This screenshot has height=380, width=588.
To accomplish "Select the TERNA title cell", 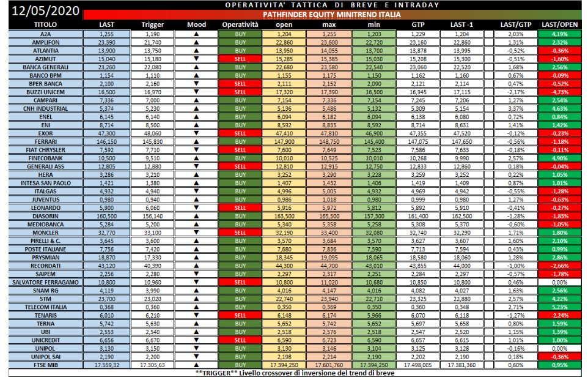I will click(x=45, y=324).
